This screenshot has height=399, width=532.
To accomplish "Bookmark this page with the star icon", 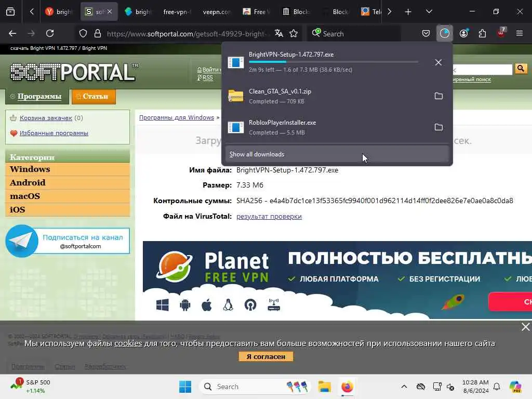I will (294, 33).
